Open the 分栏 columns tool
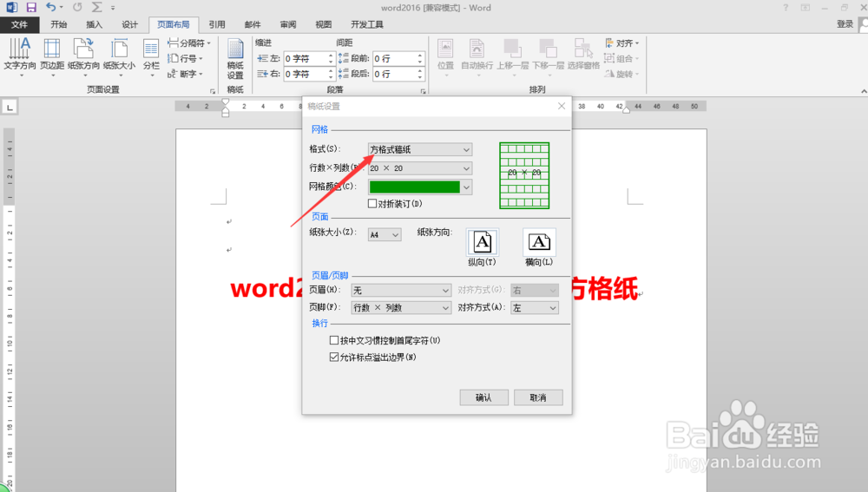 151,57
